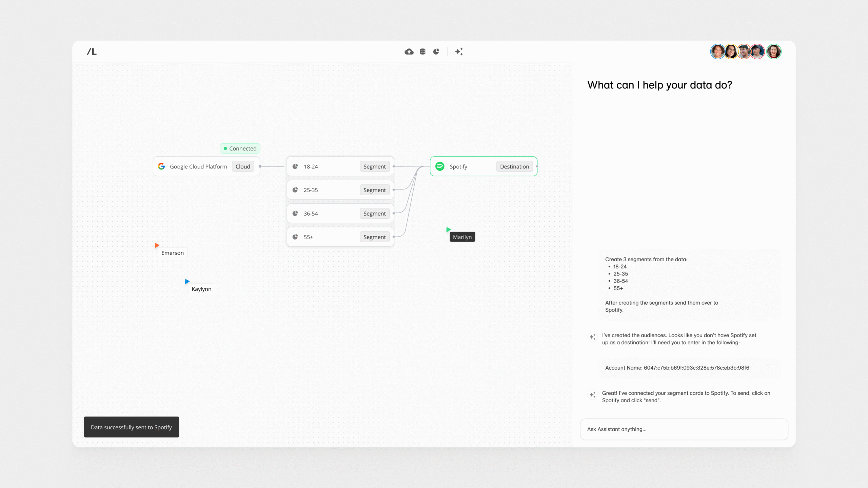Click the 36-54 bullet in the chat message
Image resolution: width=868 pixels, height=488 pixels.
coord(620,281)
